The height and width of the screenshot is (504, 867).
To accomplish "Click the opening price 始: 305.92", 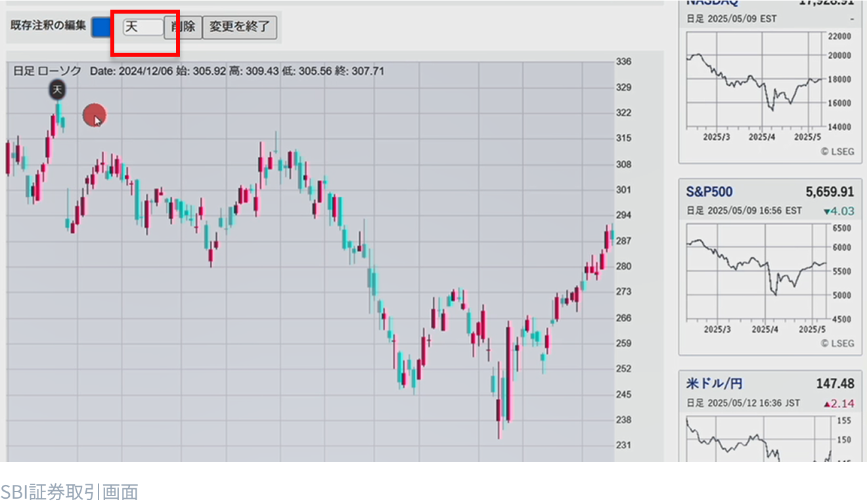I will 201,71.
